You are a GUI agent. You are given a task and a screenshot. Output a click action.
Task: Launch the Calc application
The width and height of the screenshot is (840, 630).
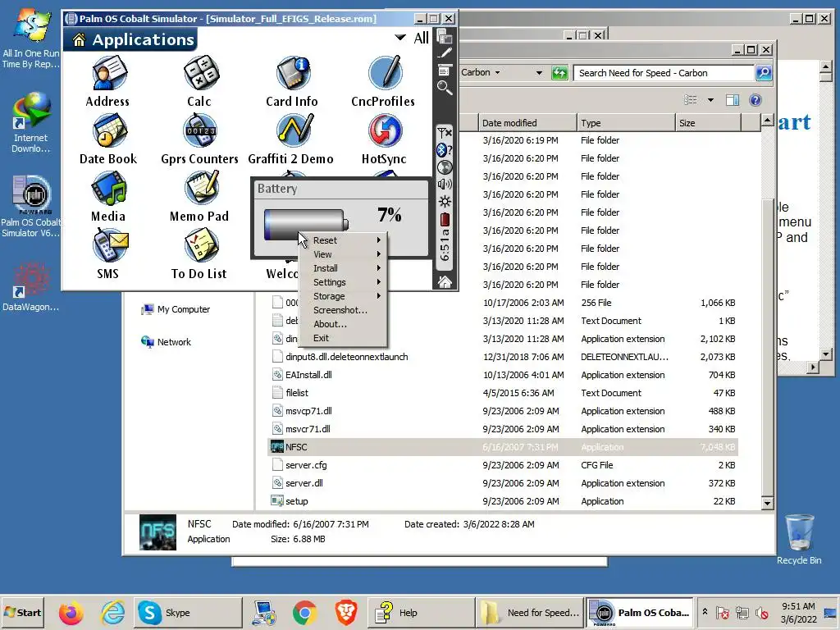199,81
